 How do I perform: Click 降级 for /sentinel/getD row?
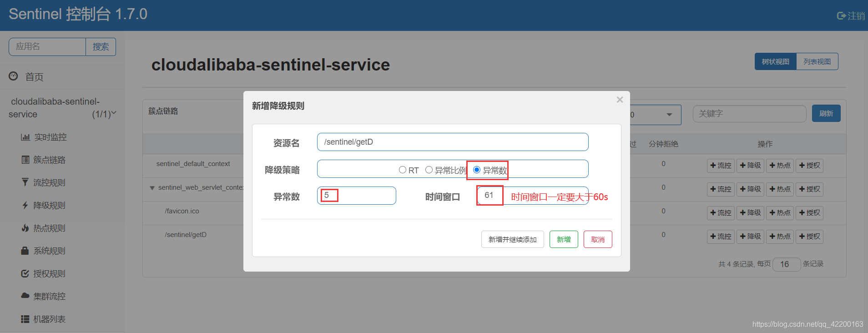[750, 237]
